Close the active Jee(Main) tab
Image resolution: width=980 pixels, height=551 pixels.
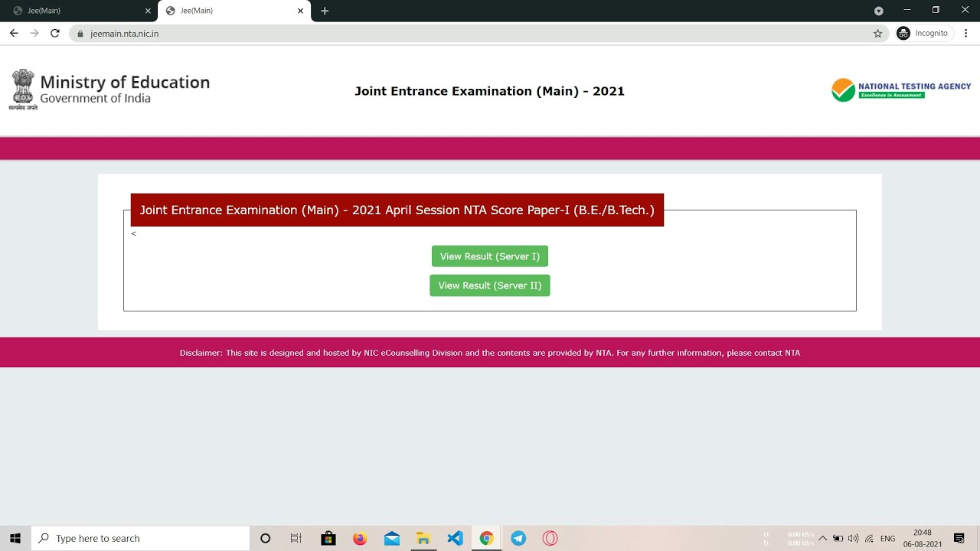[300, 11]
